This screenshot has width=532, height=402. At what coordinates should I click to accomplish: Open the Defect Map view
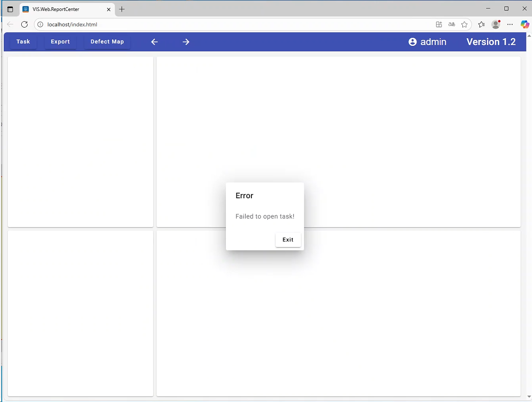[107, 42]
